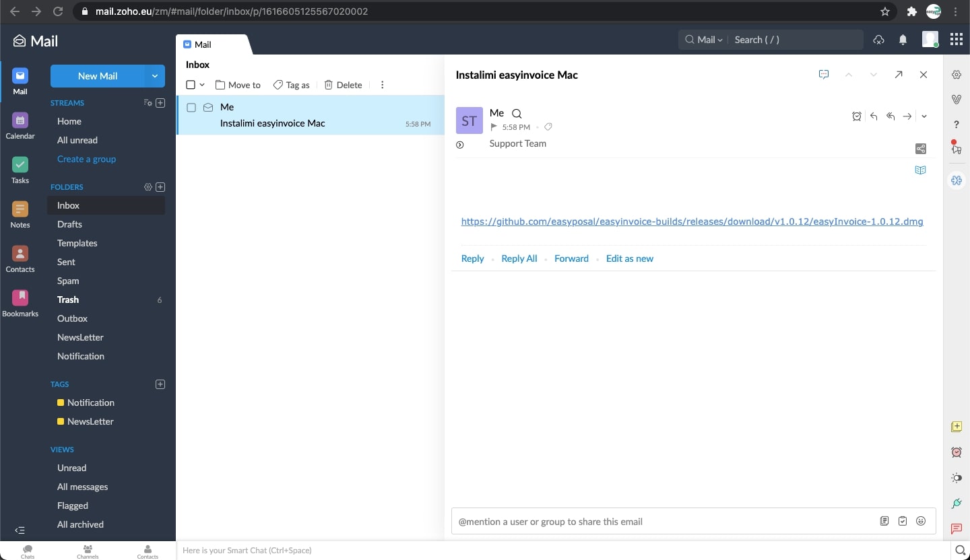The width and height of the screenshot is (970, 560).
Task: Share the email using the share icon
Action: click(x=920, y=148)
